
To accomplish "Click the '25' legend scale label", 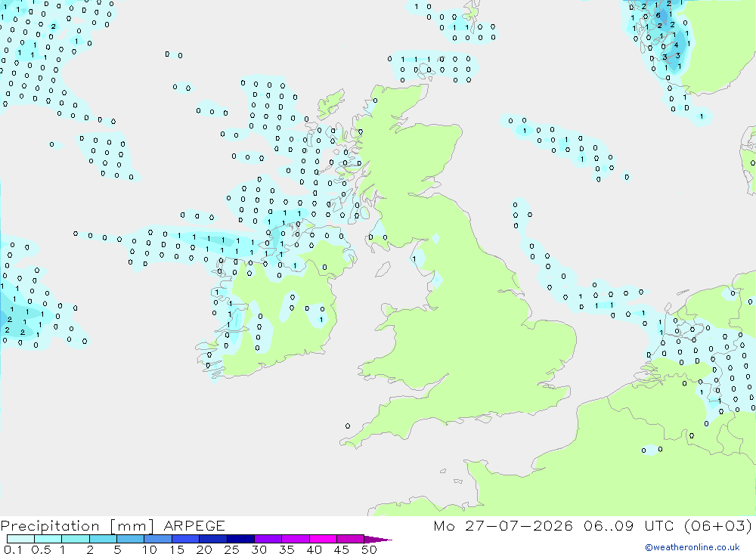I will [232, 549].
